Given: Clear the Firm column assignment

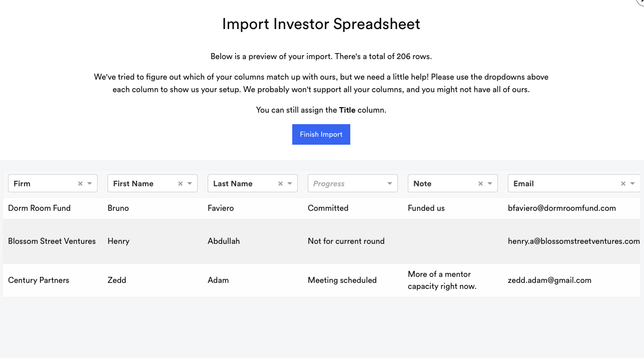Looking at the screenshot, I should click(x=80, y=184).
